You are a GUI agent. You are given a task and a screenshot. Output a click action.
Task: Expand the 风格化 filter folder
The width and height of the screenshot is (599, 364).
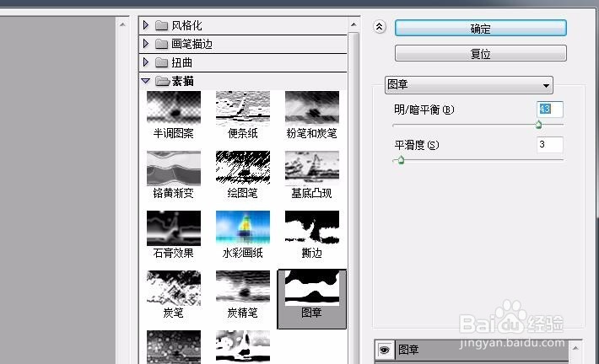146,25
